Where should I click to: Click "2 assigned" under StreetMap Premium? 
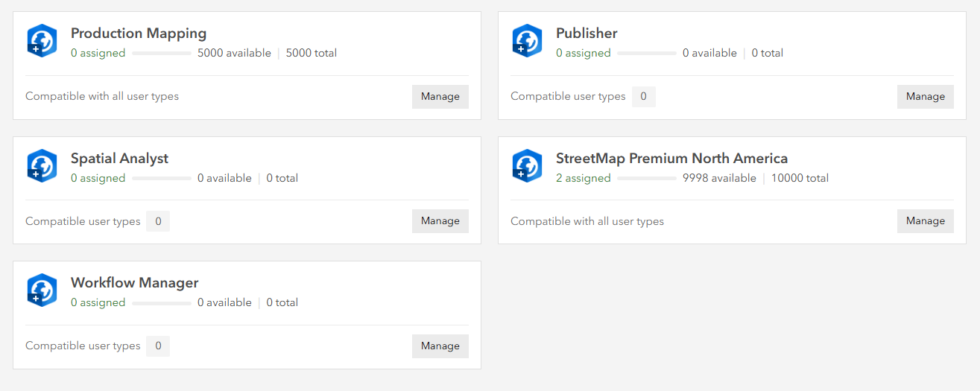584,178
